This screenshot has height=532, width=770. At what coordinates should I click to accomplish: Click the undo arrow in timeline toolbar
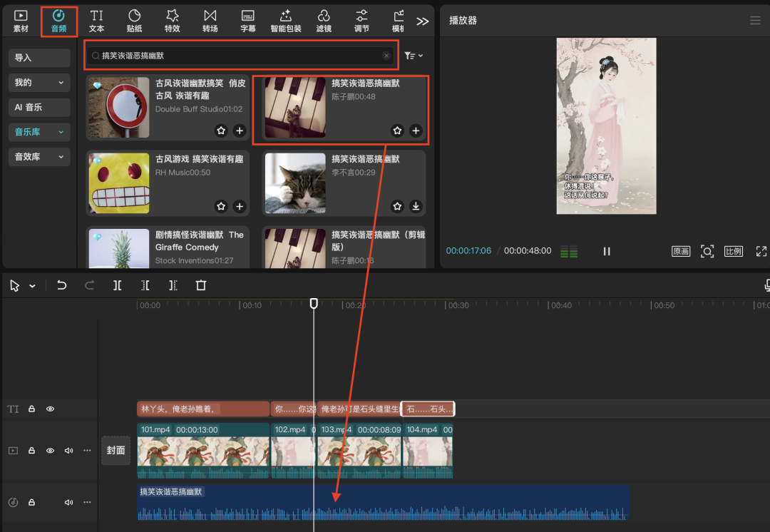tap(62, 285)
